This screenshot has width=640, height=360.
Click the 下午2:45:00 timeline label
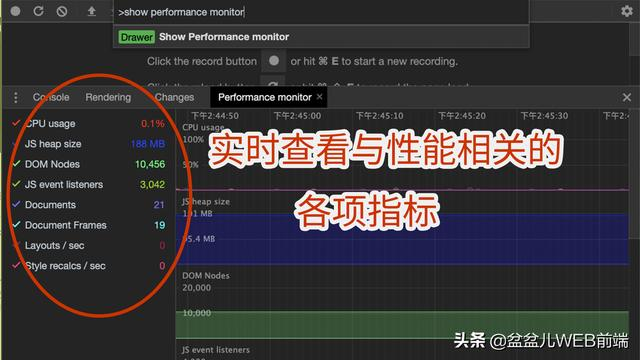point(297,116)
